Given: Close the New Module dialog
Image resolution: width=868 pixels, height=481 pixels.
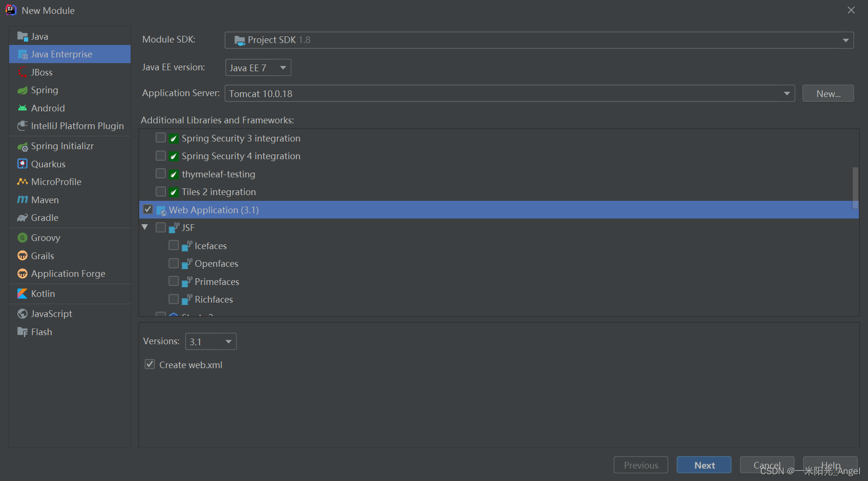Looking at the screenshot, I should (851, 10).
